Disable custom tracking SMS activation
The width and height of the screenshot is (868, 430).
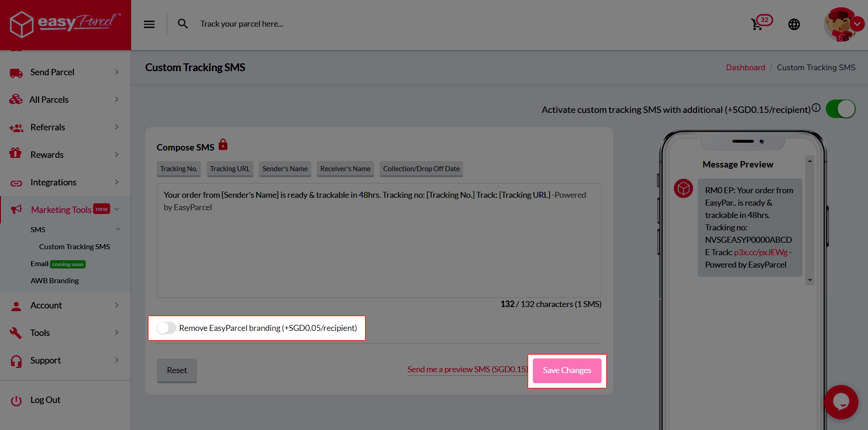840,109
